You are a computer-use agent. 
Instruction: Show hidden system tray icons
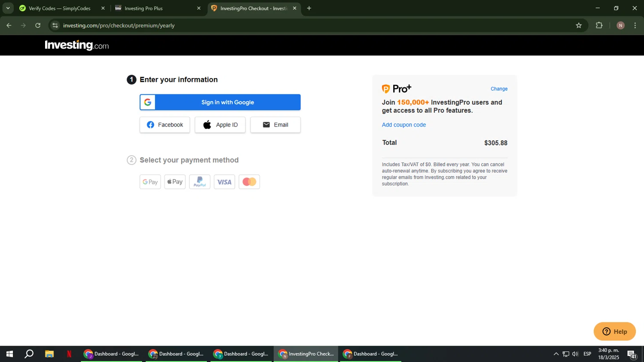click(556, 354)
